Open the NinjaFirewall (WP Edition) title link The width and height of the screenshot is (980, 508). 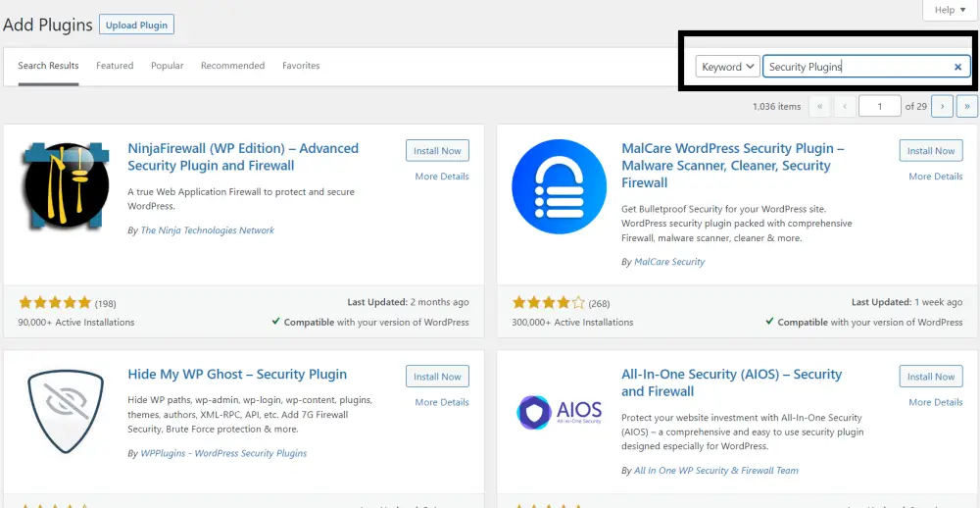(243, 157)
